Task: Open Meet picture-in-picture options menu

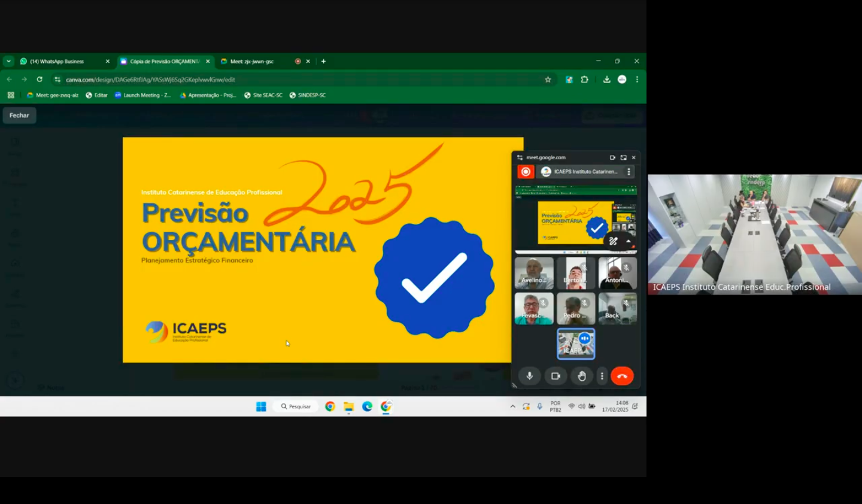Action: click(629, 172)
